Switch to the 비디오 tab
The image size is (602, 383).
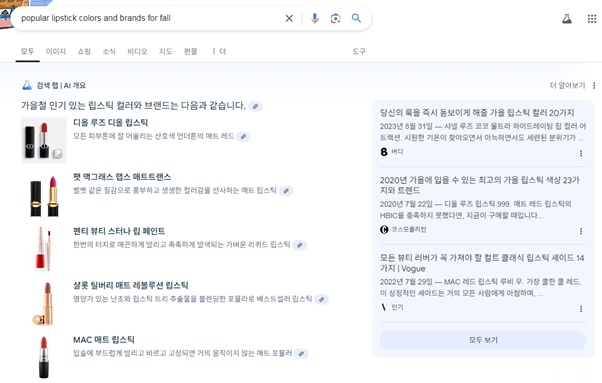click(x=137, y=51)
